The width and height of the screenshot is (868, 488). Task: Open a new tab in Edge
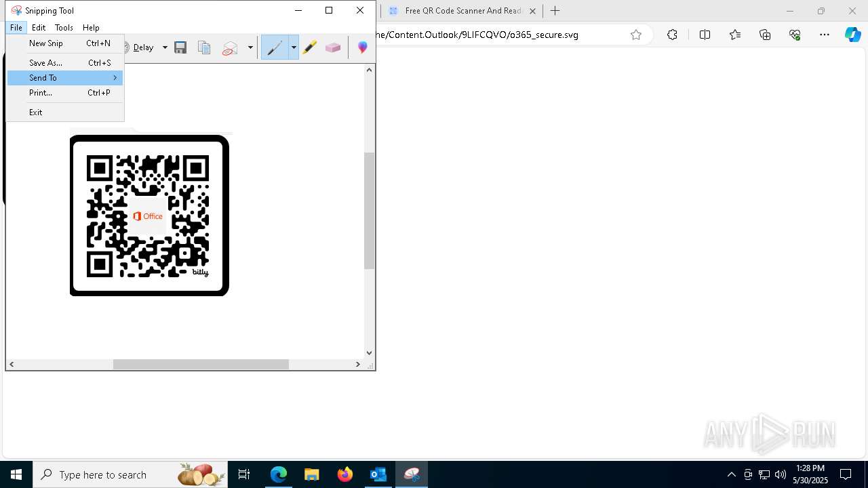(x=555, y=11)
